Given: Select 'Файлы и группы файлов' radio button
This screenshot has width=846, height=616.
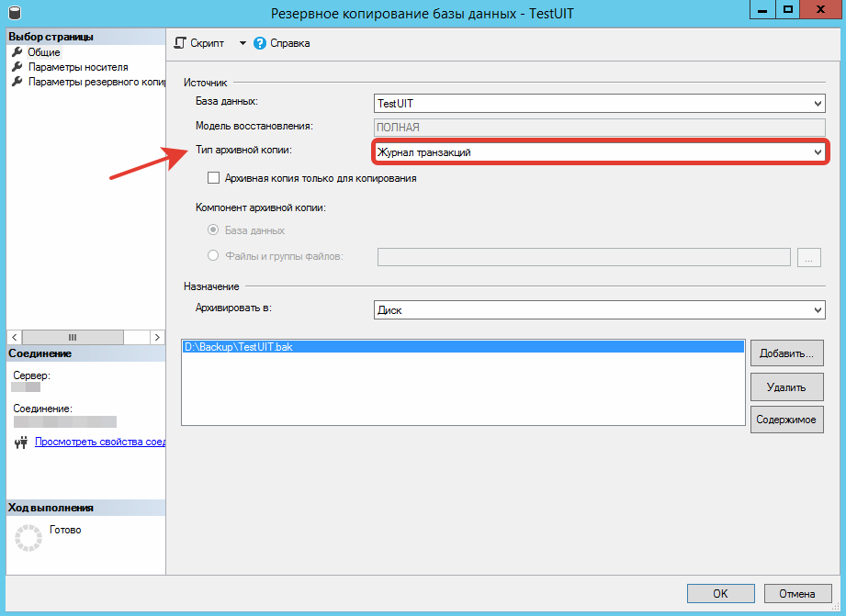Looking at the screenshot, I should pyautogui.click(x=214, y=256).
